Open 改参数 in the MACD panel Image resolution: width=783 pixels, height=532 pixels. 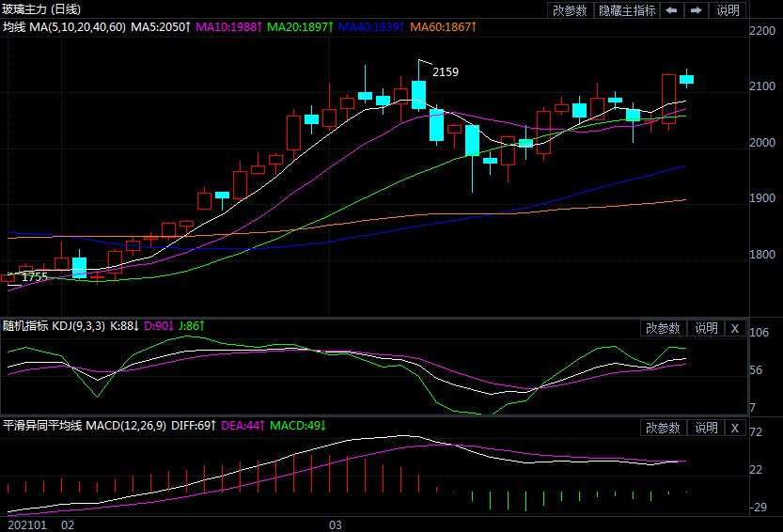(663, 428)
